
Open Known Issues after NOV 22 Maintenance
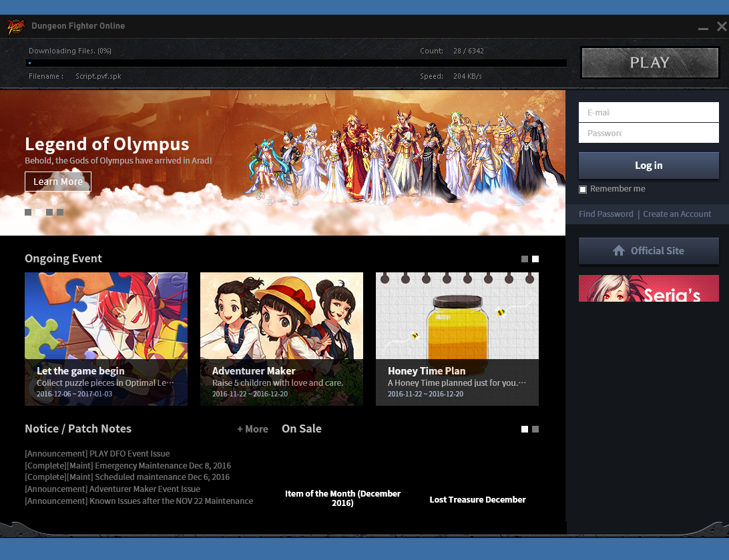pyautogui.click(x=139, y=501)
